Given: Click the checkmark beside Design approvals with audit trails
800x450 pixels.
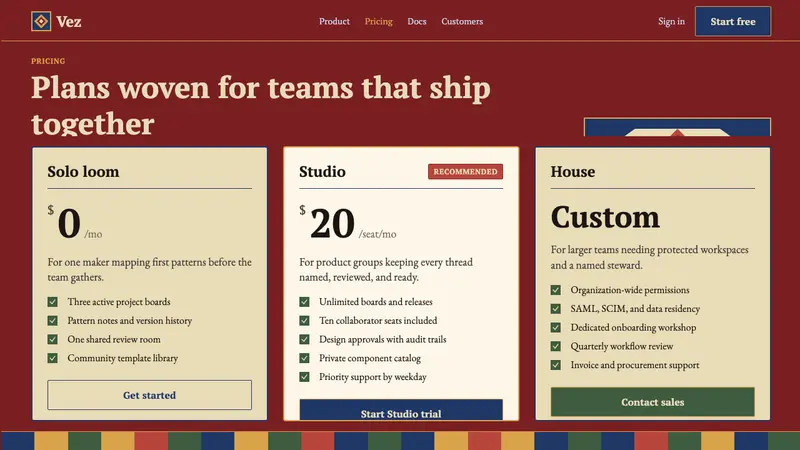Looking at the screenshot, I should (304, 339).
